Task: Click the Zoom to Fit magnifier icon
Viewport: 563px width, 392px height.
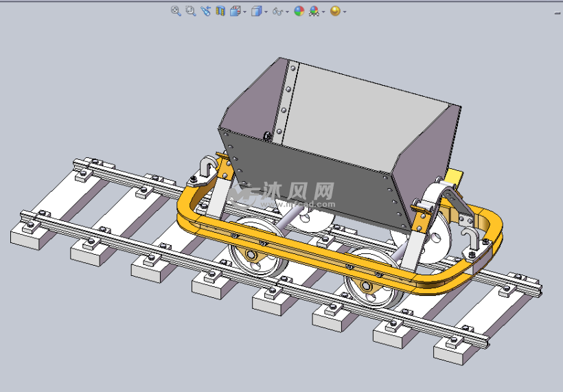Action: pos(176,11)
